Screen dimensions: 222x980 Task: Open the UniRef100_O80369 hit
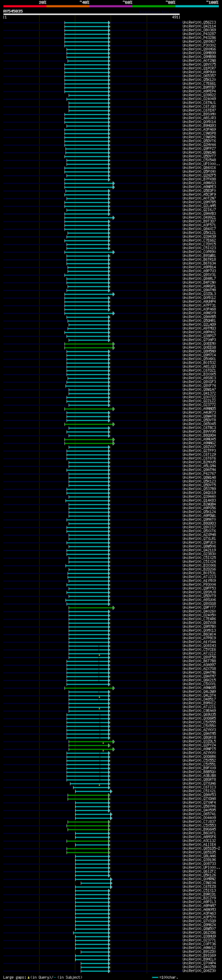click(199, 30)
